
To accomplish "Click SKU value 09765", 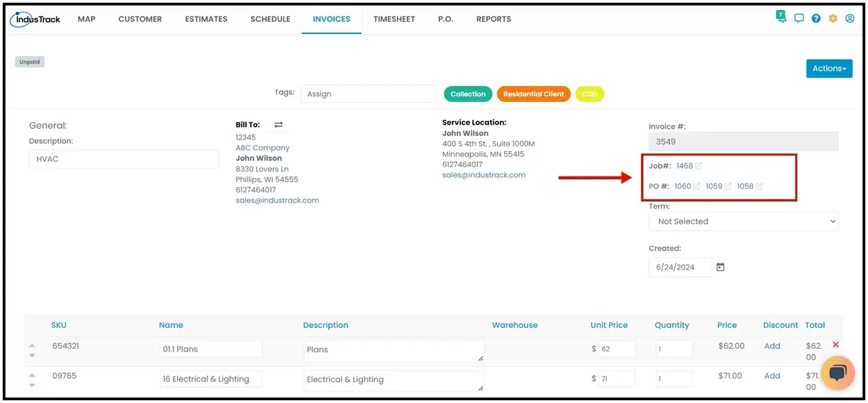I will coord(64,376).
